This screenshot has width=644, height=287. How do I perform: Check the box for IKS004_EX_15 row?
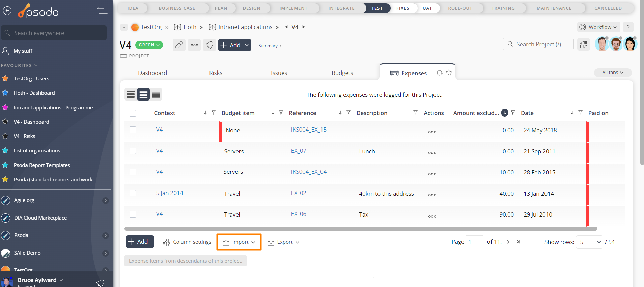(x=133, y=130)
